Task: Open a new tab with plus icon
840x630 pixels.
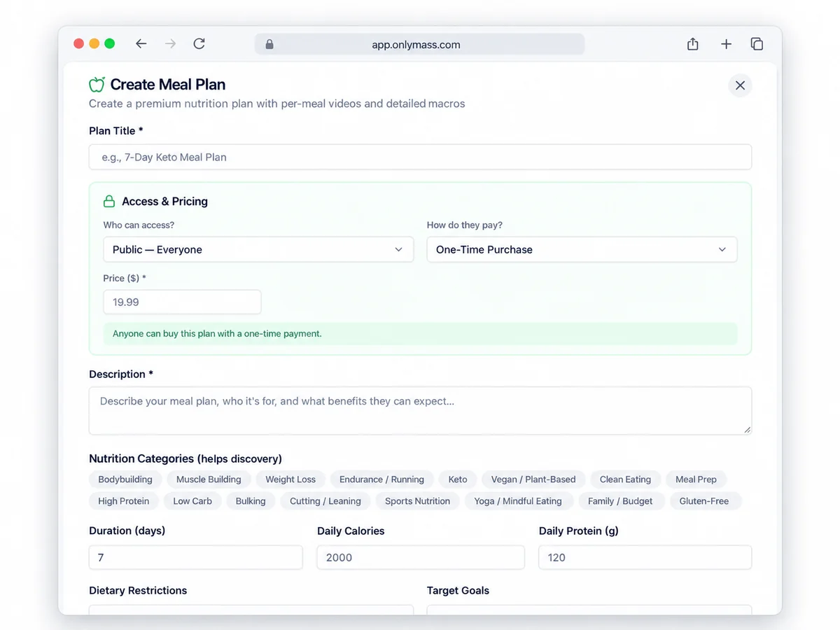Action: 726,44
